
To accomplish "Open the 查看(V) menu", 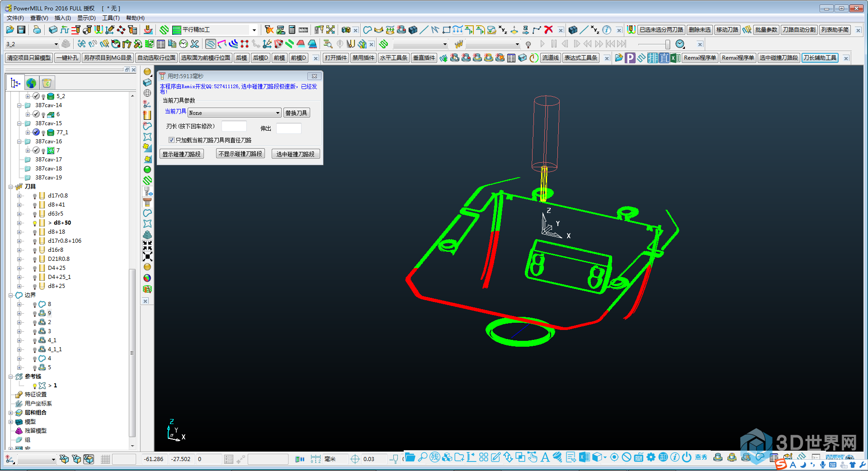I will (39, 18).
